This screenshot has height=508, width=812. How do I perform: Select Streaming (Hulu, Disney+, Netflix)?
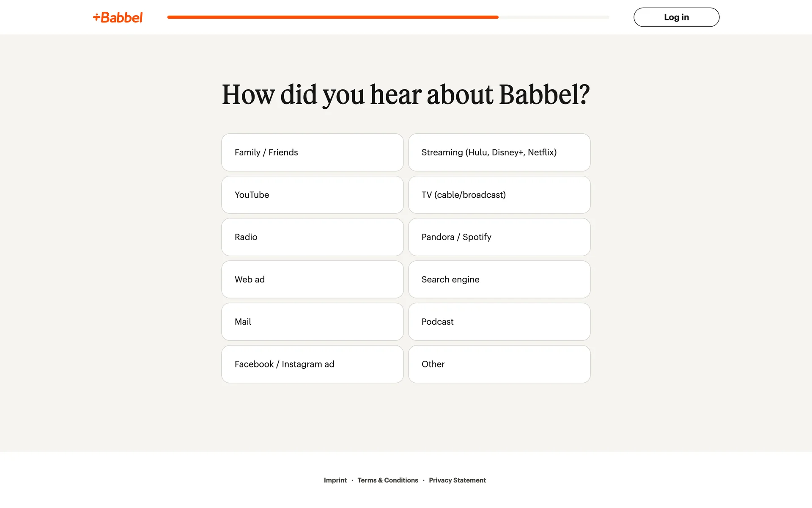pyautogui.click(x=499, y=152)
